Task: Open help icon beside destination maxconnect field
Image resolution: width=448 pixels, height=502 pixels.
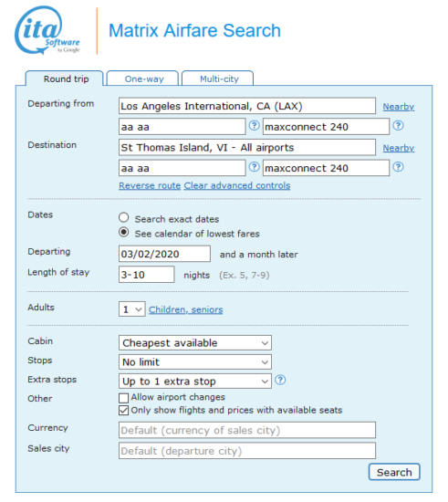Action: tap(398, 167)
